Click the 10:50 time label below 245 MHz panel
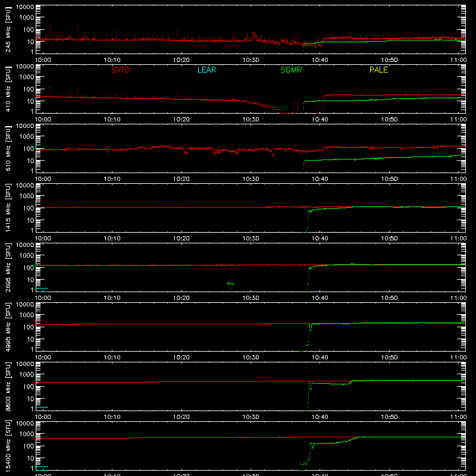This screenshot has height=476, width=476. [x=389, y=60]
